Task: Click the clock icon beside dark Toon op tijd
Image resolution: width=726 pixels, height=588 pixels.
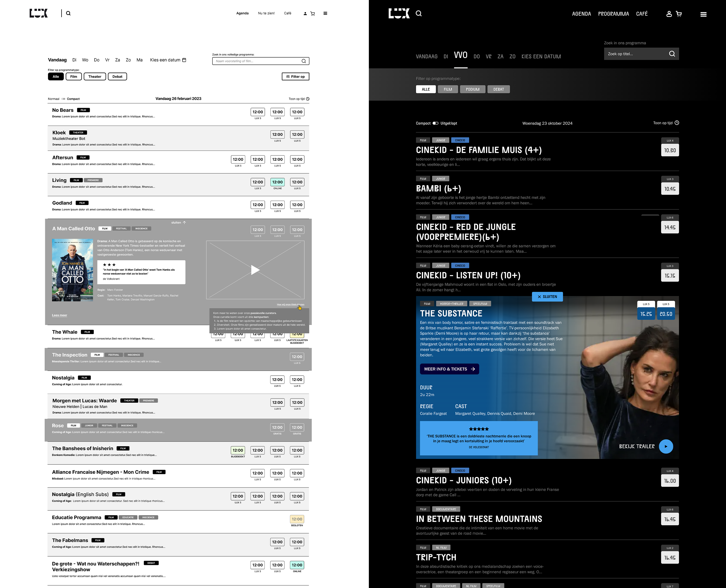Action: [x=677, y=123]
